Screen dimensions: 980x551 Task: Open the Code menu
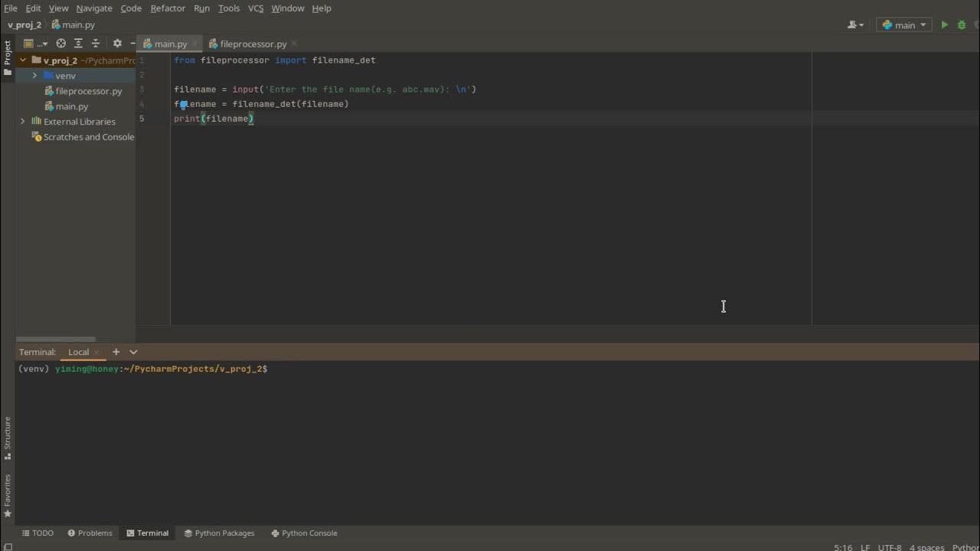click(131, 8)
